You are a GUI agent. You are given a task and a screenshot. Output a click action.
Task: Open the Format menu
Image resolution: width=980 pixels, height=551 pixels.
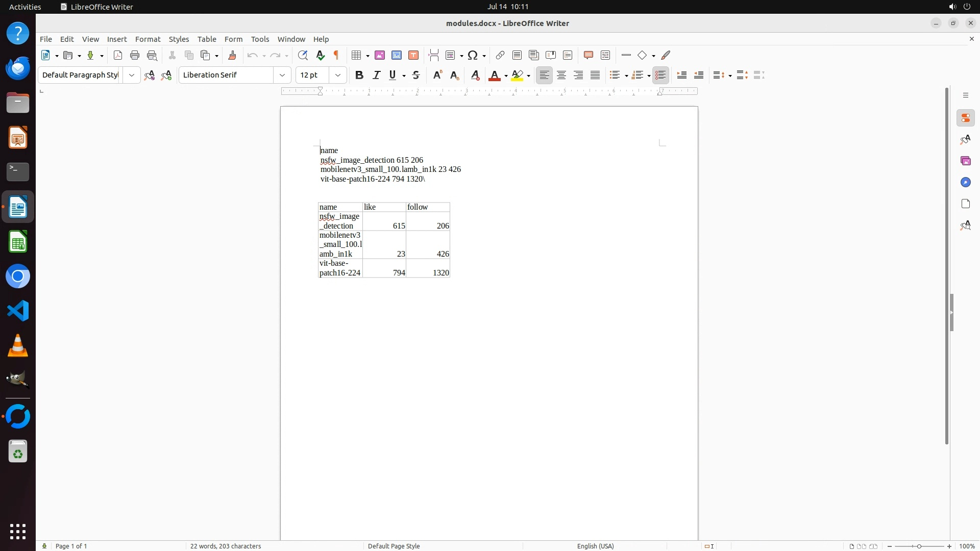(148, 39)
